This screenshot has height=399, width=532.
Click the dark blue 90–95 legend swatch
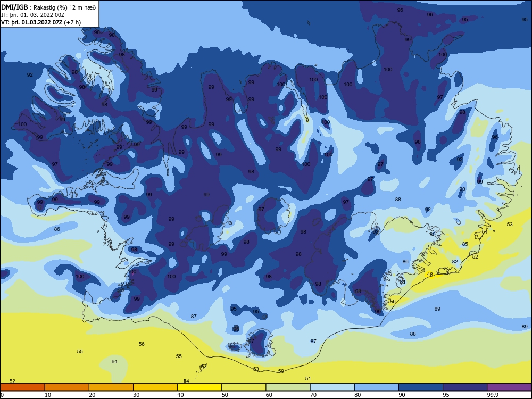click(421, 387)
